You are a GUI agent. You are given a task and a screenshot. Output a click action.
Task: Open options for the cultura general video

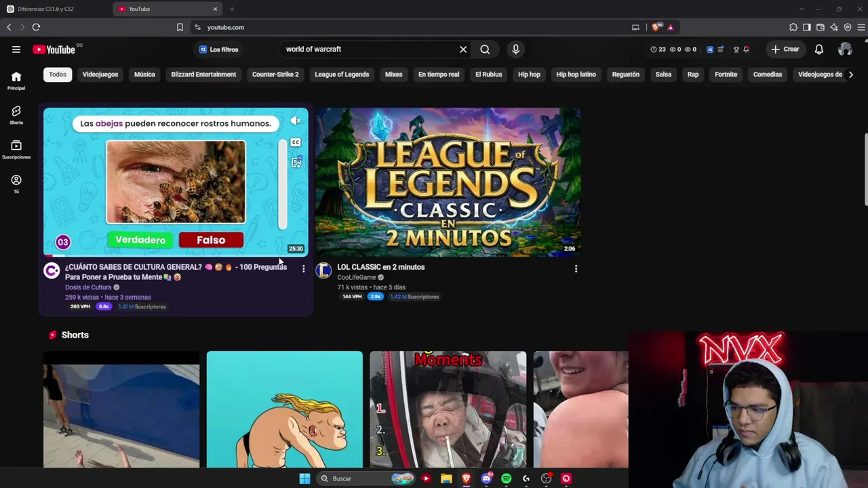click(303, 269)
